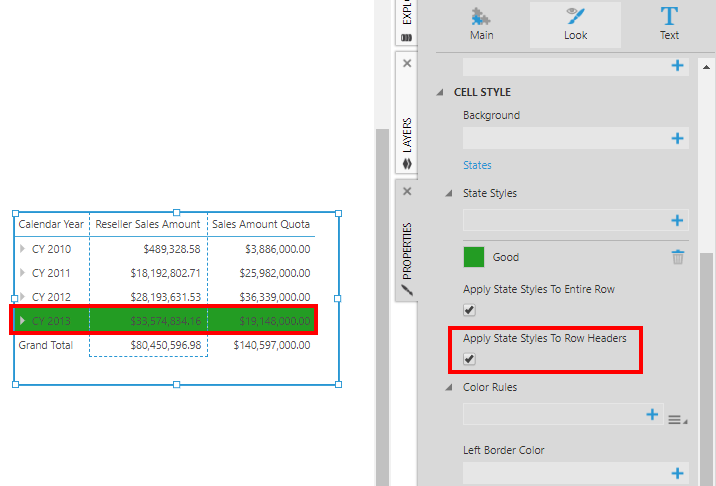
Task: Uncheck Apply State Styles To Row Headers
Action: pos(469,359)
